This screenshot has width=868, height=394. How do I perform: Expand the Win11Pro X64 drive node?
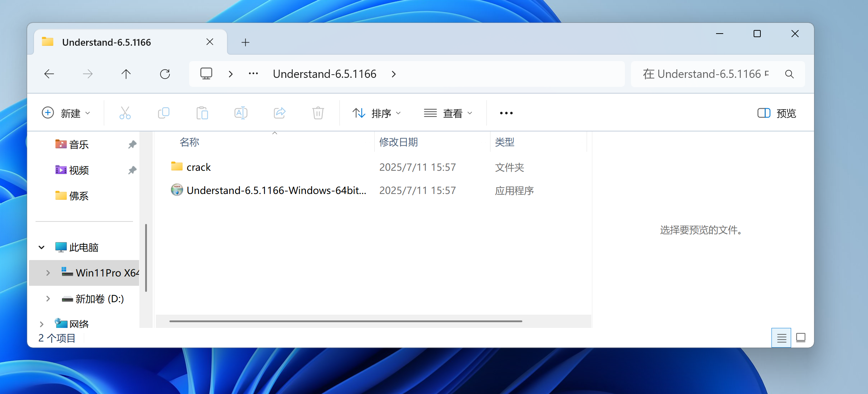pyautogui.click(x=48, y=273)
